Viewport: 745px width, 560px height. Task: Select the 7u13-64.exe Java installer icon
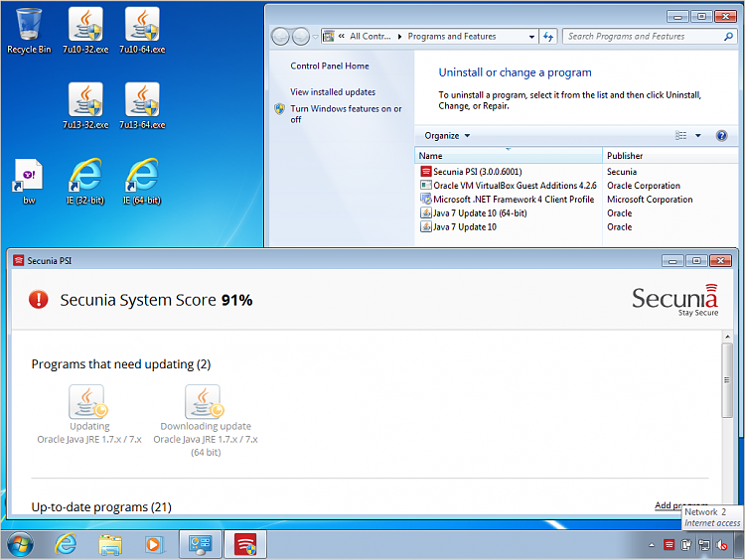tap(142, 106)
